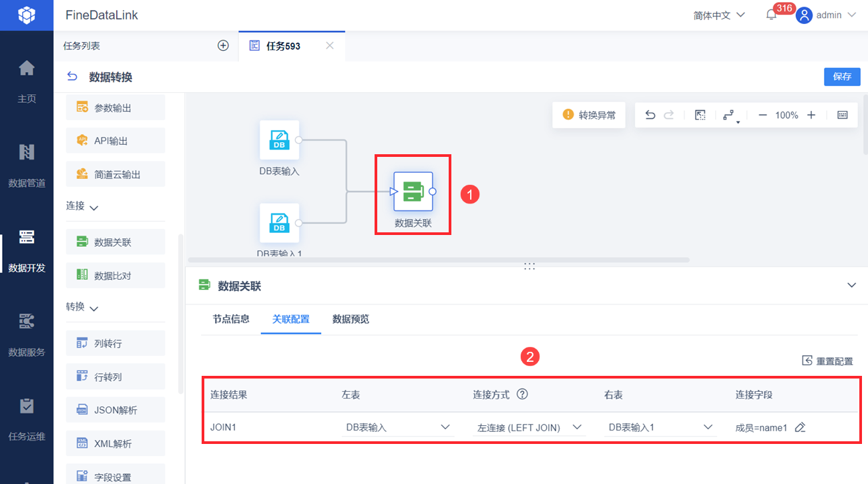Screen dimensions: 868x484
Task: Click the 数据关联 node output port
Action: [x=433, y=192]
